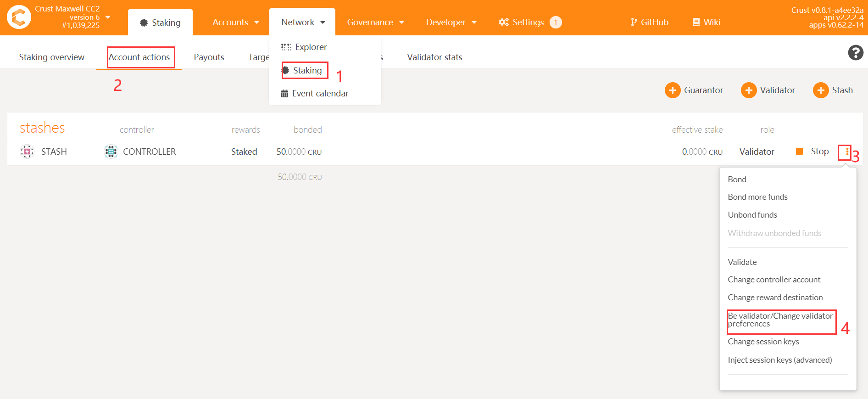This screenshot has height=399, width=868.
Task: Click the Crust network logo
Action: 19,17
